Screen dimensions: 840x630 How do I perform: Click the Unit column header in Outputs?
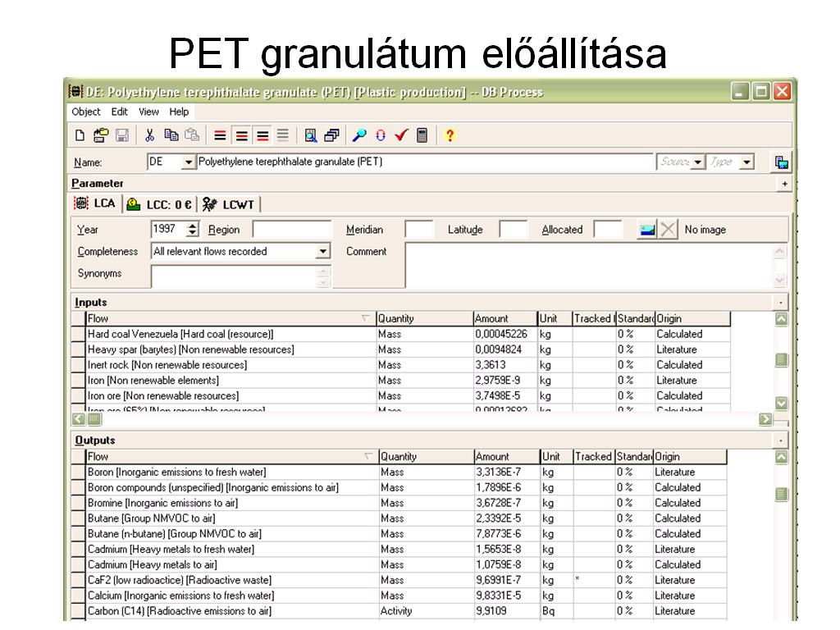click(x=556, y=457)
